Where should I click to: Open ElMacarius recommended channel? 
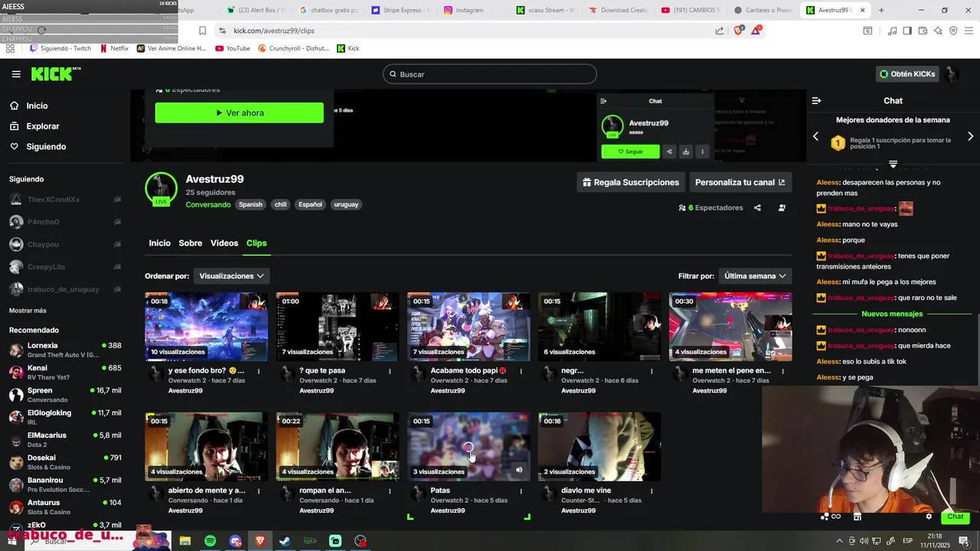click(65, 439)
